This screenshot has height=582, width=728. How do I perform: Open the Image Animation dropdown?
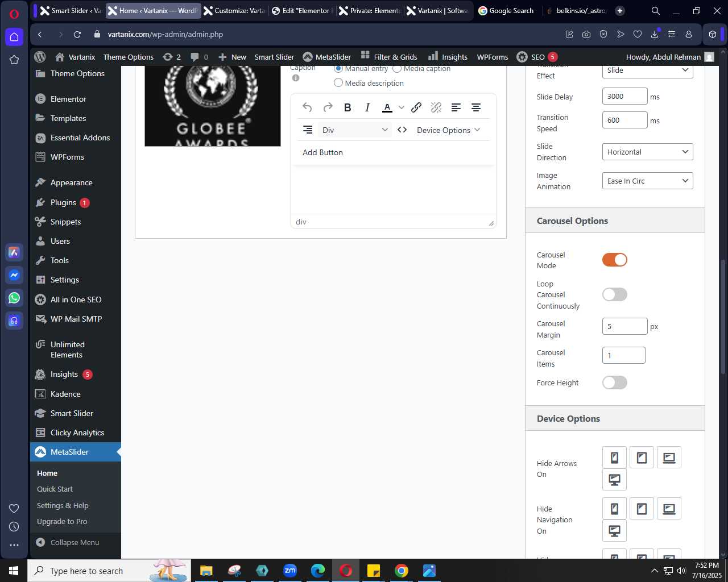pyautogui.click(x=648, y=181)
